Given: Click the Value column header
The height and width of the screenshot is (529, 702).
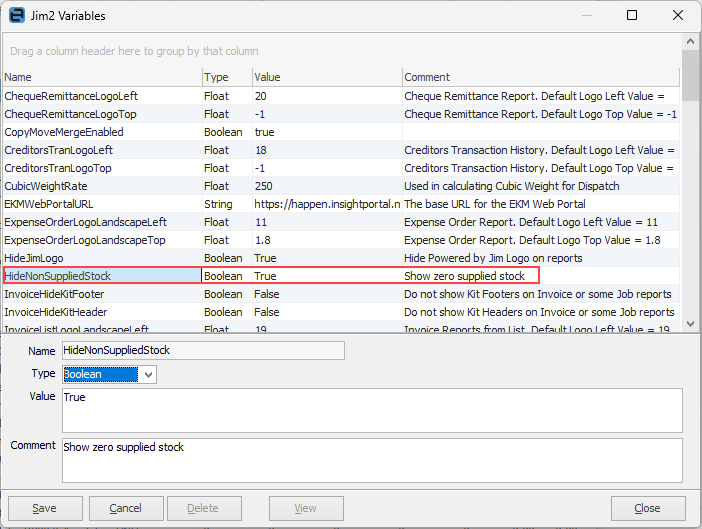Looking at the screenshot, I should [325, 77].
